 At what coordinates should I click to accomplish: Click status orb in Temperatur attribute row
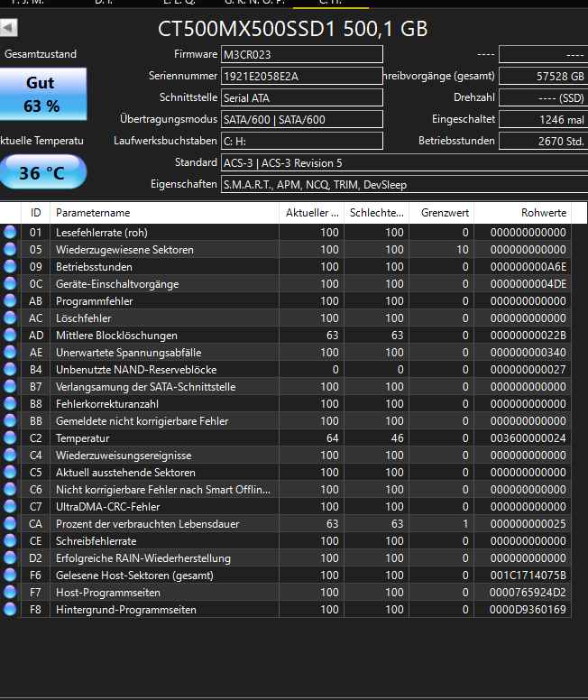pos(10,437)
